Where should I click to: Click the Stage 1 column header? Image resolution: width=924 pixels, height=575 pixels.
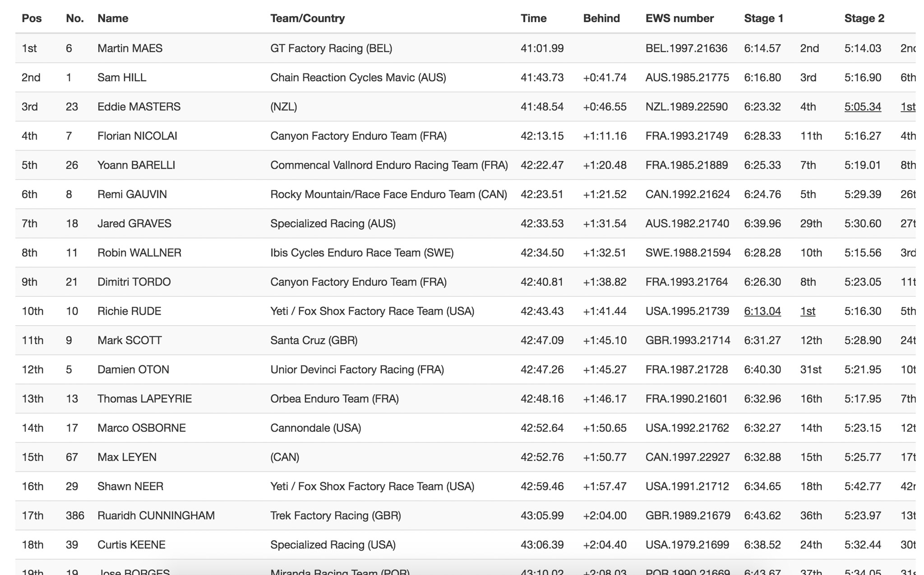763,18
